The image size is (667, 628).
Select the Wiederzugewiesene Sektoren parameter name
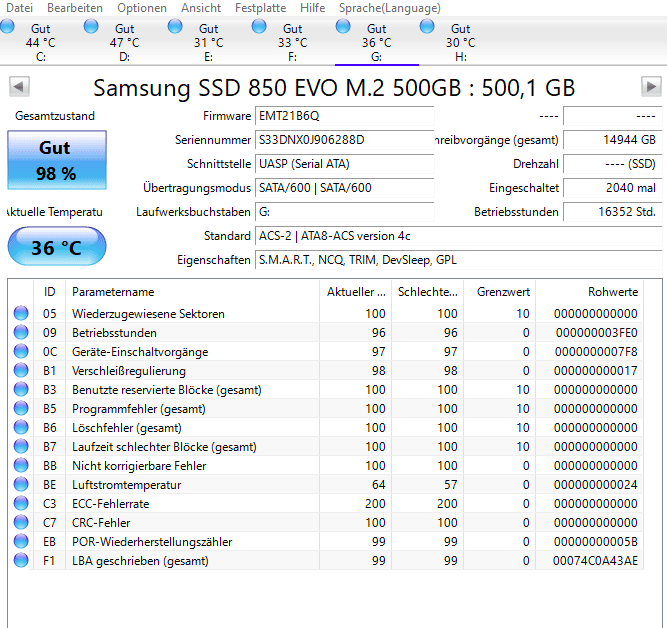148,314
